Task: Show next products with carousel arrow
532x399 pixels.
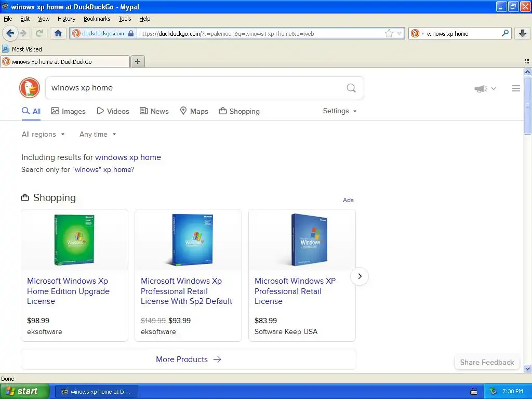Action: point(360,276)
